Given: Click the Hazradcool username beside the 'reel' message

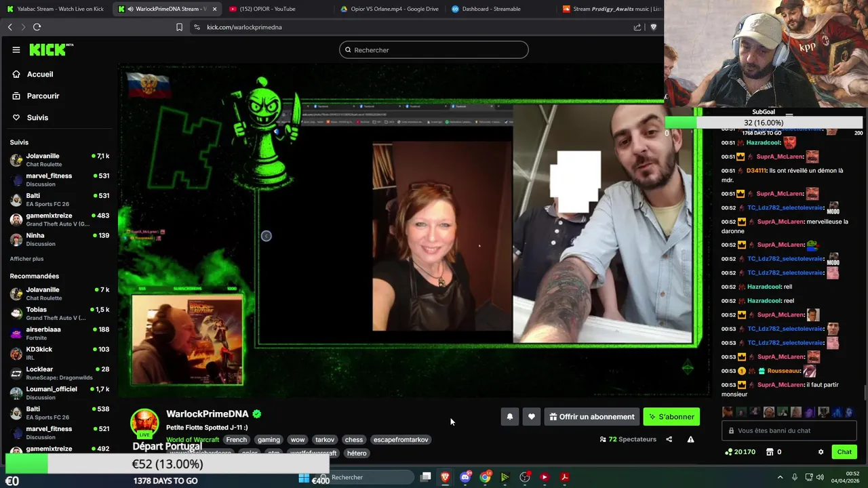Looking at the screenshot, I should pos(764,301).
